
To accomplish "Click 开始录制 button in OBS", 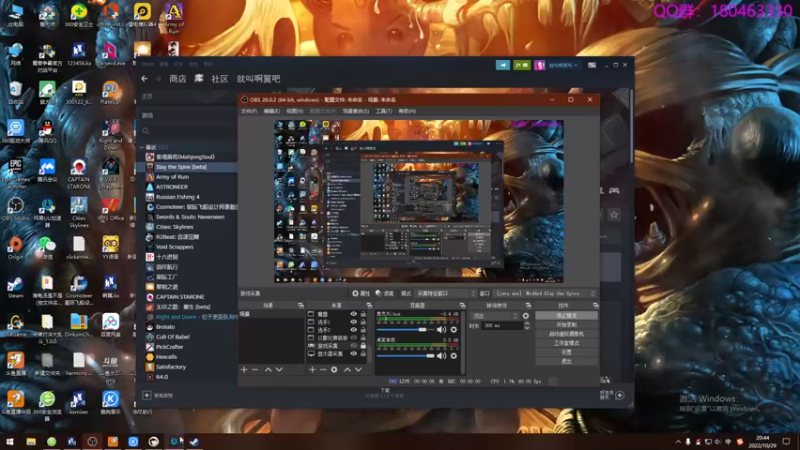I will pyautogui.click(x=566, y=325).
